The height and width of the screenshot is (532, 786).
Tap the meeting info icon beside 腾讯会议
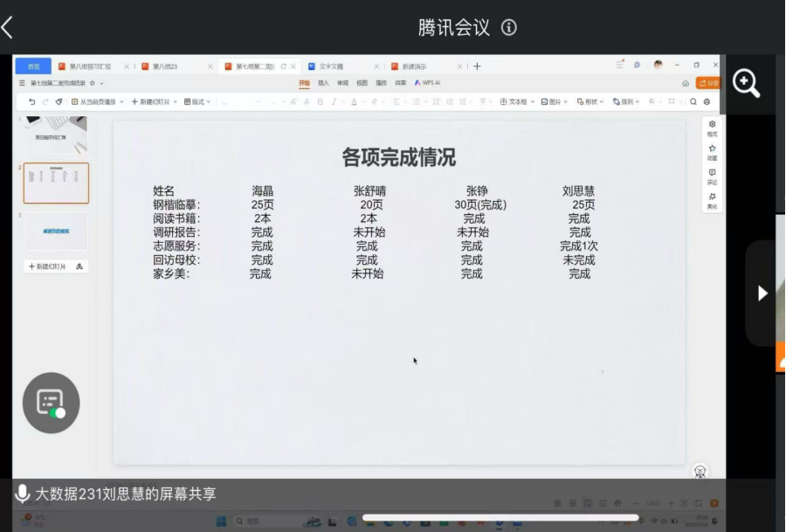pos(509,28)
